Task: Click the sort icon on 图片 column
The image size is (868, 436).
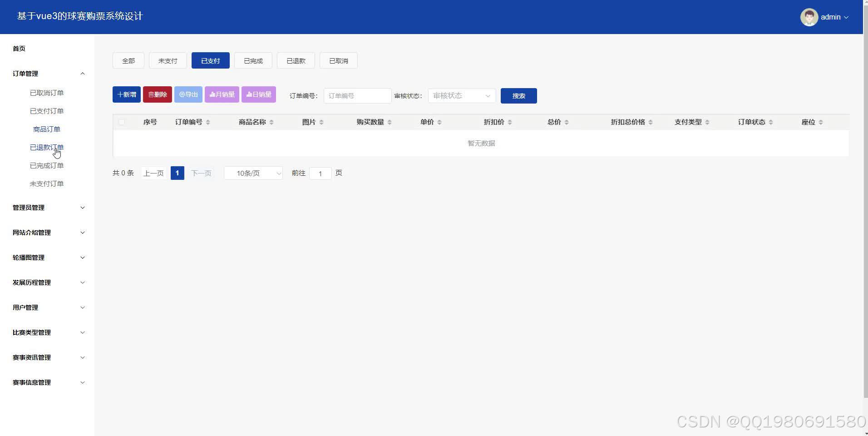Action: pos(322,122)
